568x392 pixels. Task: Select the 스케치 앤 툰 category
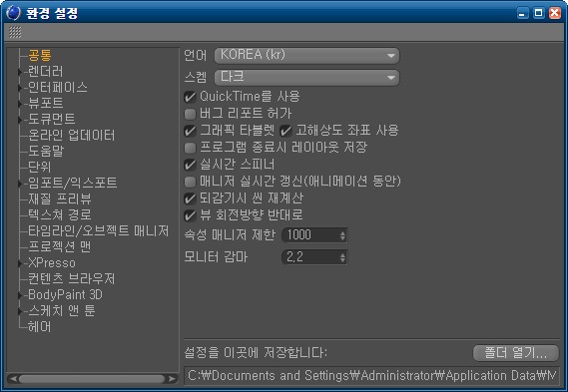click(62, 310)
